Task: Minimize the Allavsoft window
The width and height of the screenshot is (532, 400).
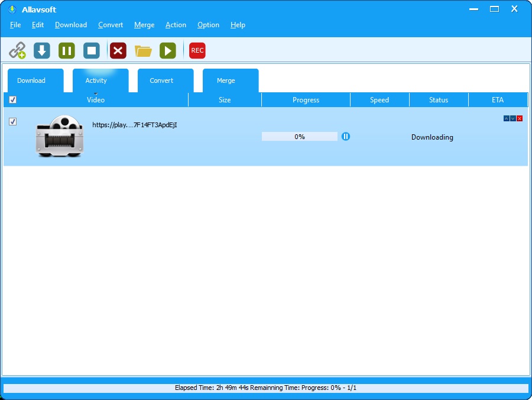Action: 474,9
